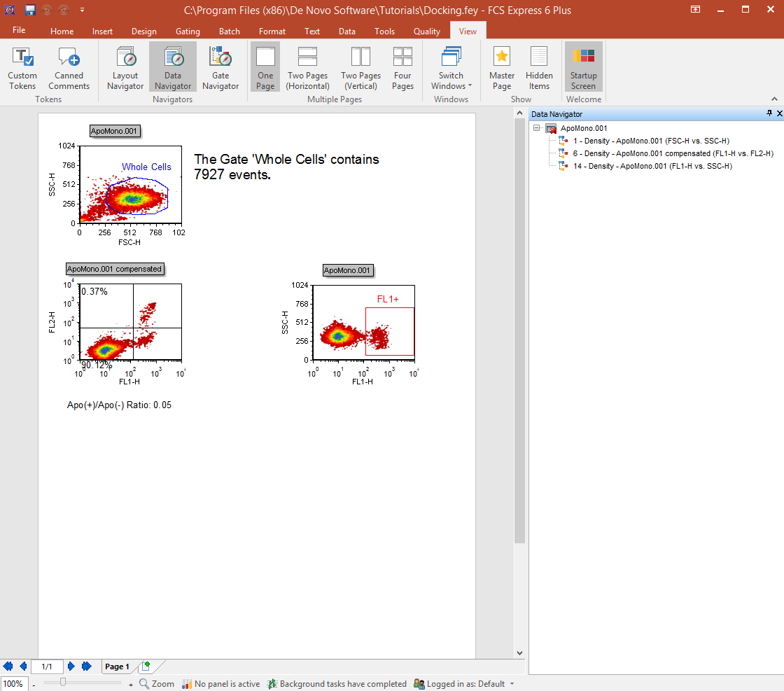Open the Master Page view
Viewport: 784px width, 691px height.
(502, 67)
